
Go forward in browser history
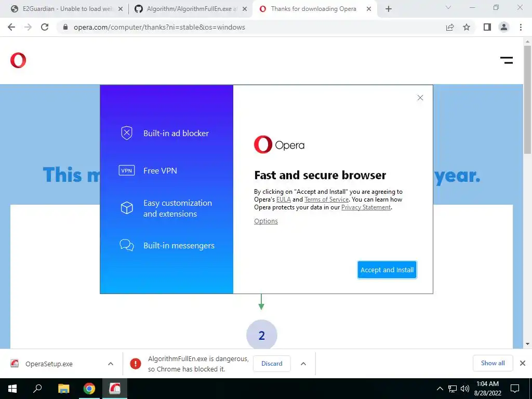[28, 27]
